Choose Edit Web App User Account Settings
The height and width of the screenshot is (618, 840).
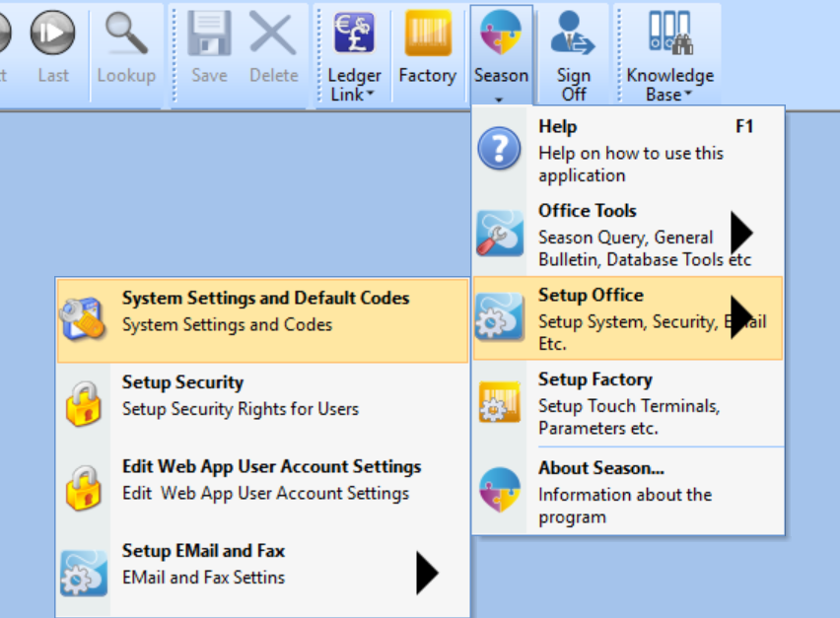(262, 487)
